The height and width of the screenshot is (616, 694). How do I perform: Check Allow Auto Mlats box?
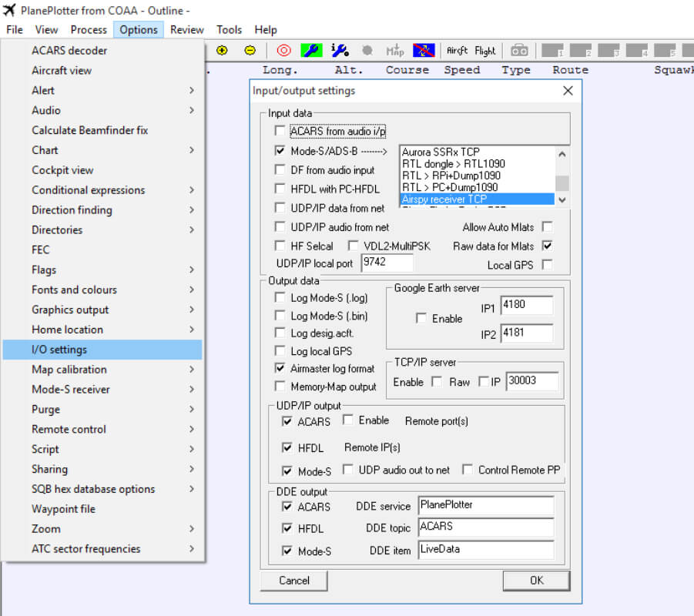click(x=548, y=226)
